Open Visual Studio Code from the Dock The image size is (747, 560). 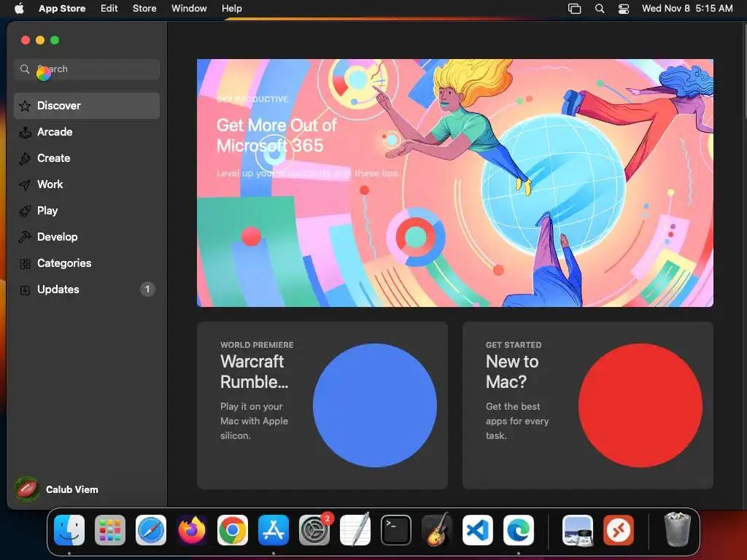coord(478,530)
